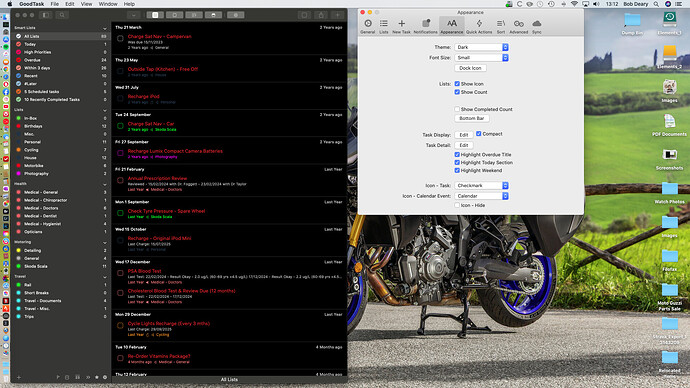Select the Overdue smart list

[61, 60]
